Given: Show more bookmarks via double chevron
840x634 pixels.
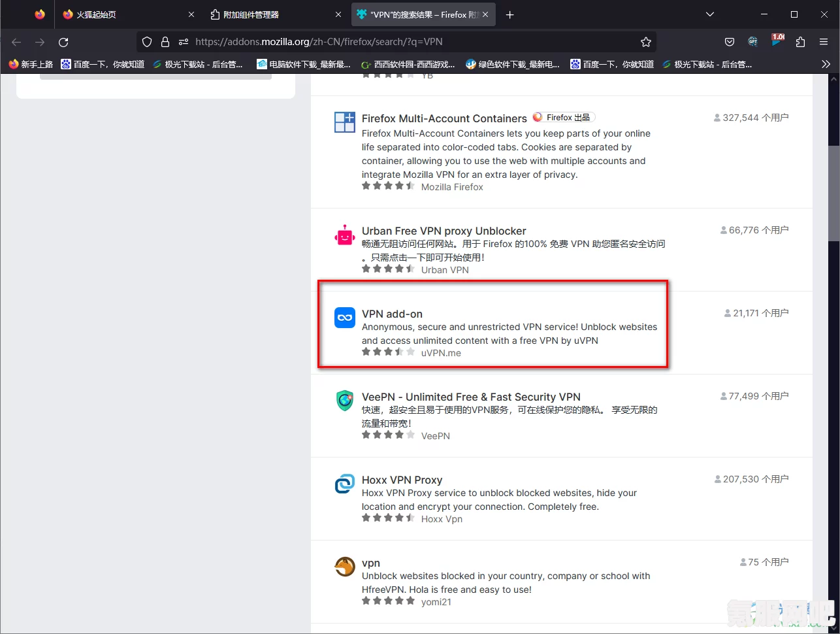Looking at the screenshot, I should [826, 64].
